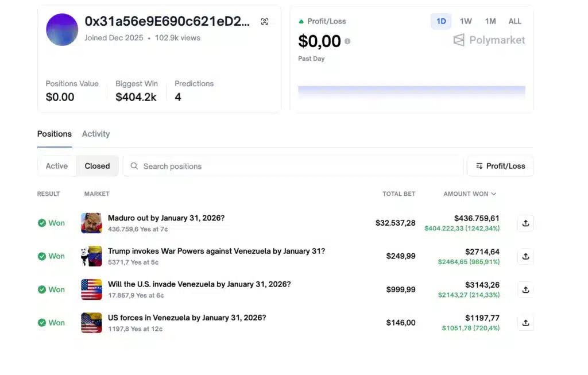Image resolution: width=588 pixels, height=375 pixels.
Task: Click the profile avatar circle
Action: (x=62, y=30)
